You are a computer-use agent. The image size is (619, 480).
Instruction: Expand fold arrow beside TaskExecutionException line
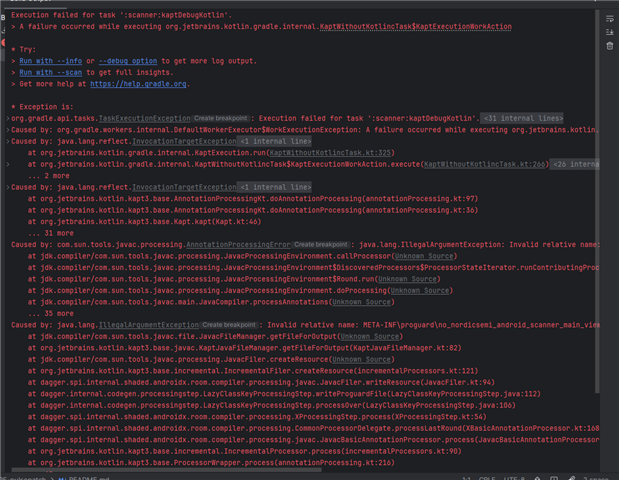[x=8, y=118]
